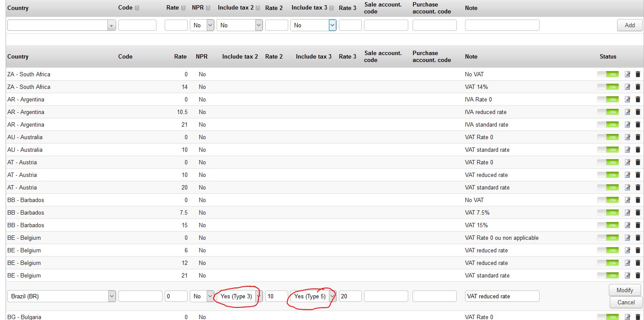
Task: Toggle status off for South Africa No VAT
Action: [x=608, y=74]
